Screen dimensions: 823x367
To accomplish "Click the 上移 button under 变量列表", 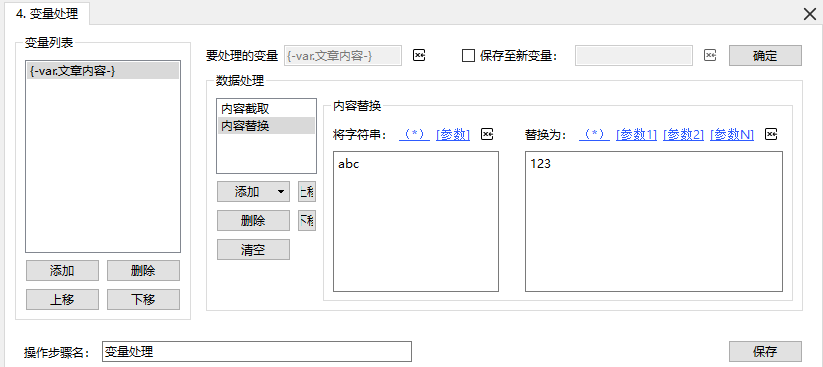I will click(62, 300).
